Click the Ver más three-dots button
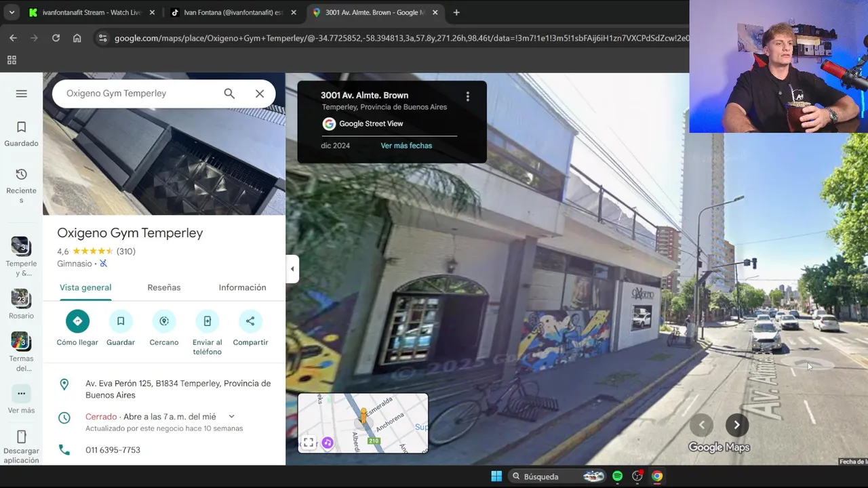 21,394
